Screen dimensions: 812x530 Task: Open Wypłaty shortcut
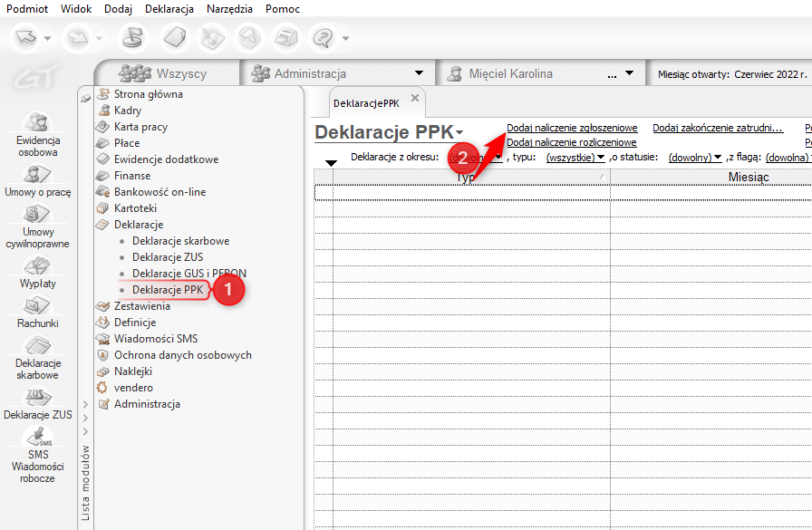pos(38,273)
